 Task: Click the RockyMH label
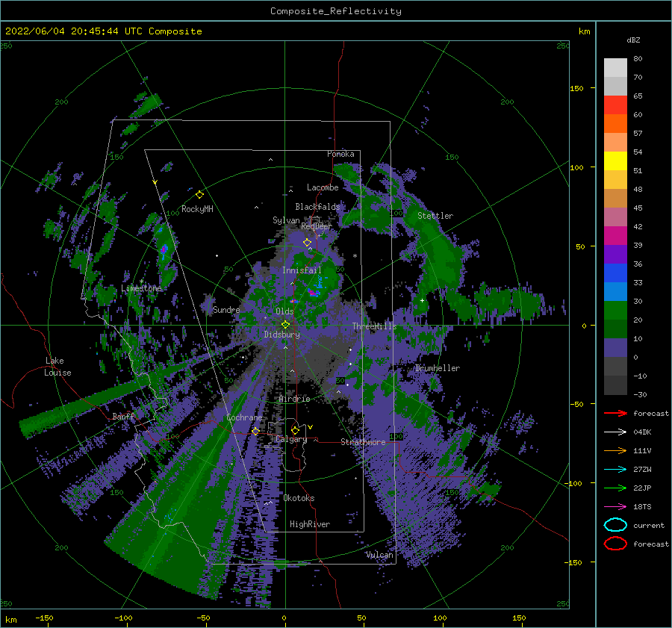tap(197, 209)
